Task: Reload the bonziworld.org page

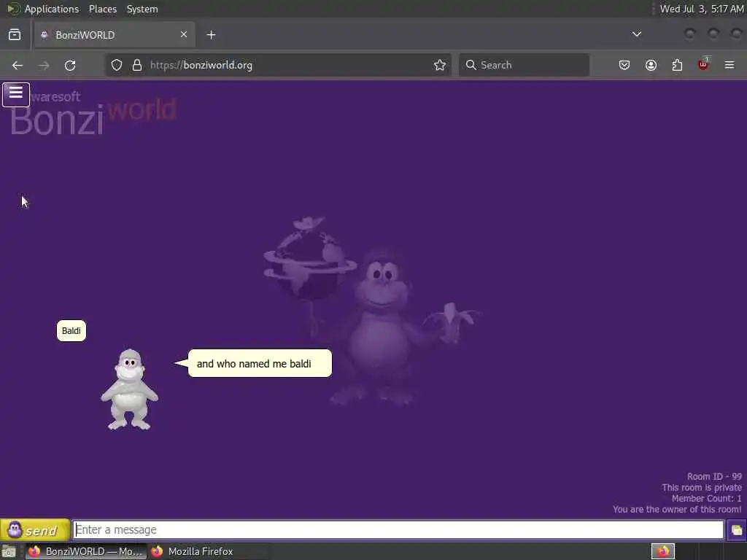Action: pos(70,65)
